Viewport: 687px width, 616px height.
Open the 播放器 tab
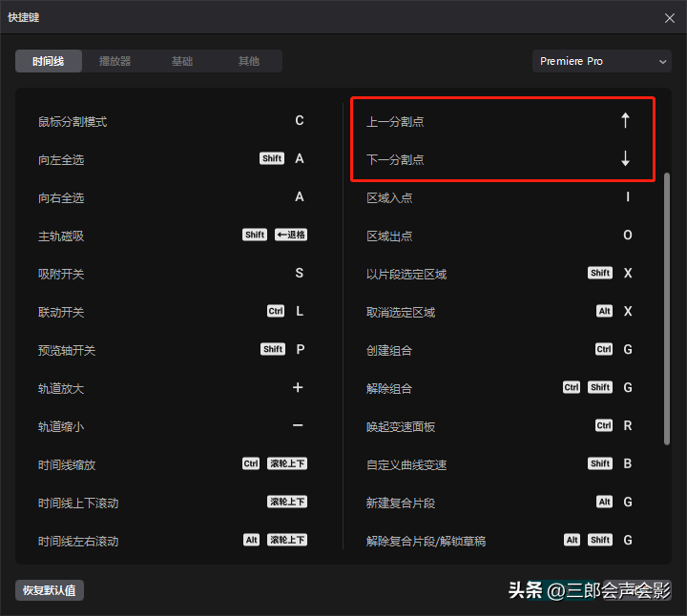point(115,61)
